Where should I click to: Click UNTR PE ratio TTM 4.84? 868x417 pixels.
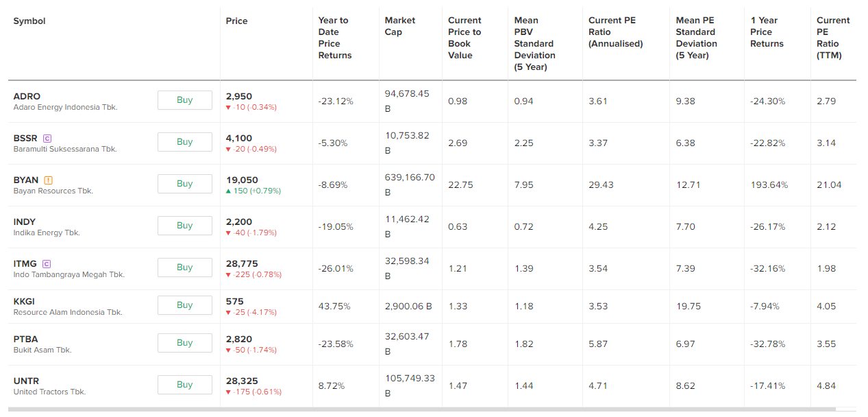point(826,386)
